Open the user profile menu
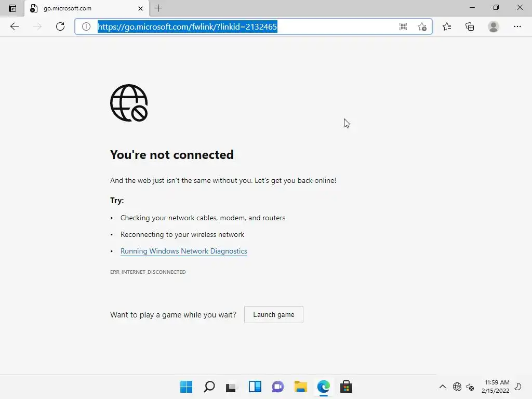Image resolution: width=532 pixels, height=399 pixels. tap(494, 26)
